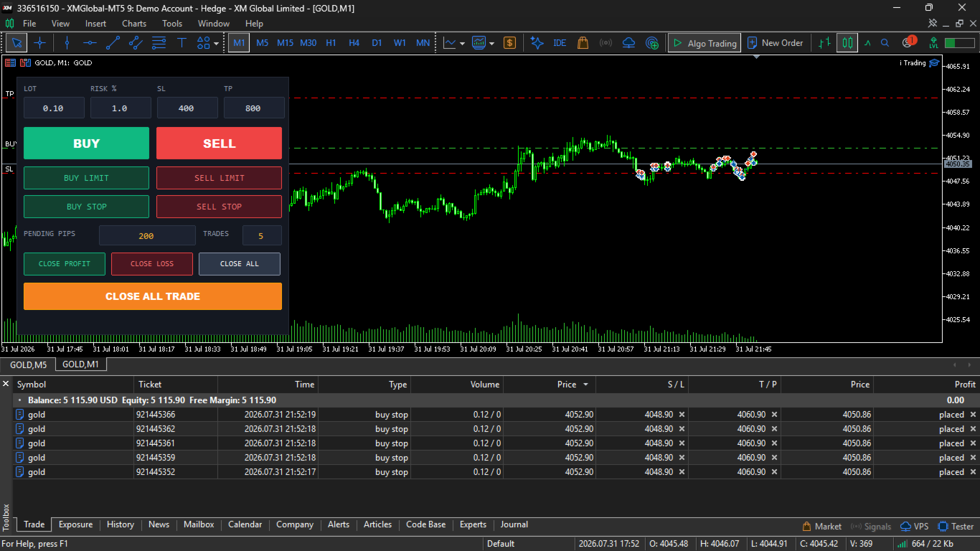980x551 pixels.
Task: Switch chart to M15 timeframe
Action: 285,43
